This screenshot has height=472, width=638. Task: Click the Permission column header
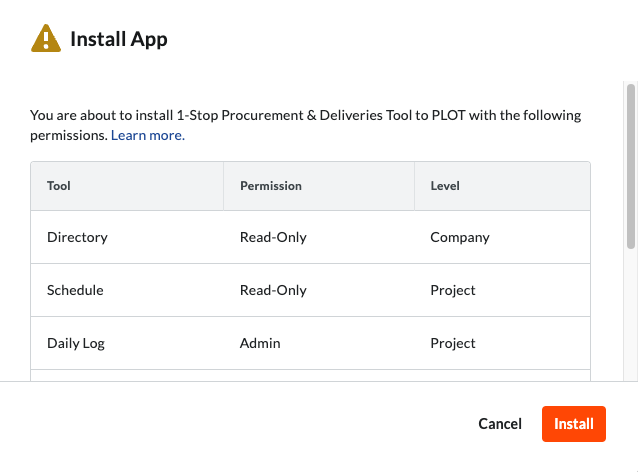click(x=270, y=186)
